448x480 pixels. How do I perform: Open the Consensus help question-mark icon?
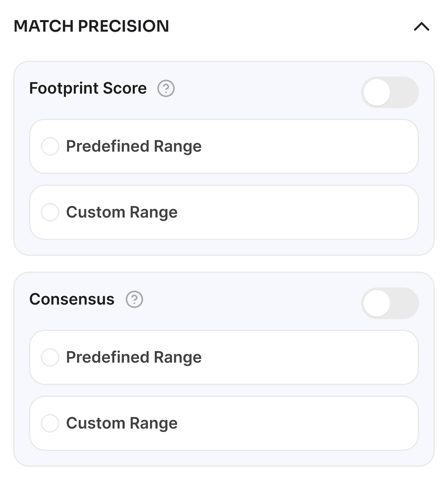click(x=134, y=300)
